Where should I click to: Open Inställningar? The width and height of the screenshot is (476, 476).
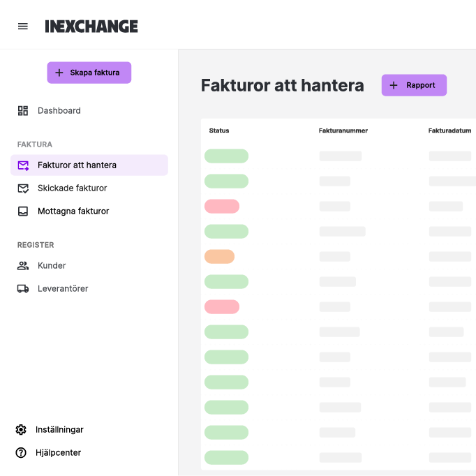[x=59, y=429]
